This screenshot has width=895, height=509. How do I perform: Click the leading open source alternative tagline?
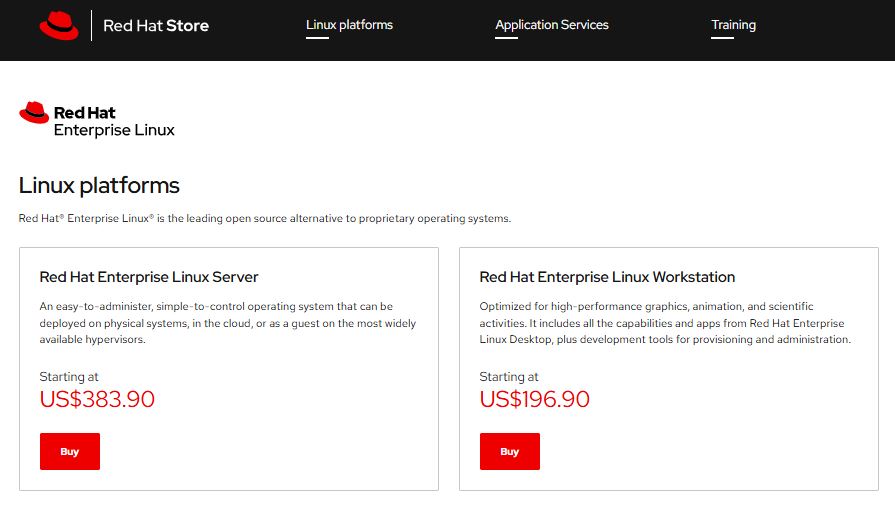[265, 219]
